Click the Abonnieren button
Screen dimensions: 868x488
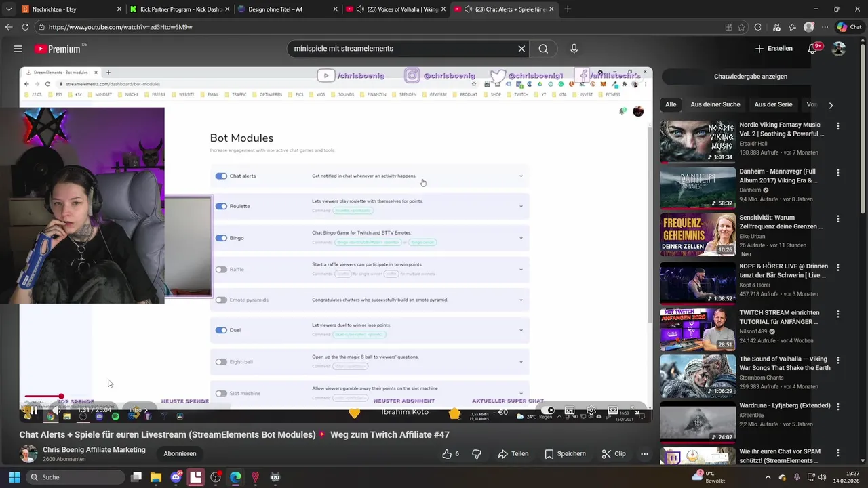coord(180,454)
